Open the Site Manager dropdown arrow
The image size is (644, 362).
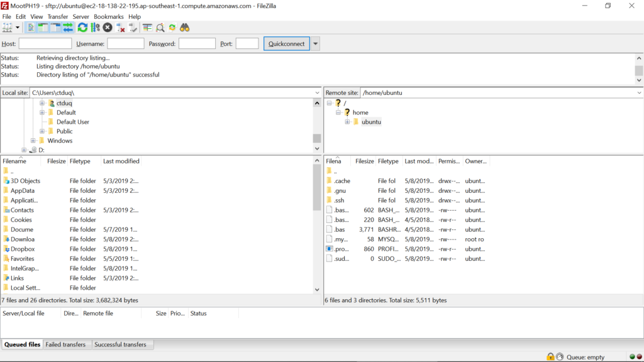point(17,28)
